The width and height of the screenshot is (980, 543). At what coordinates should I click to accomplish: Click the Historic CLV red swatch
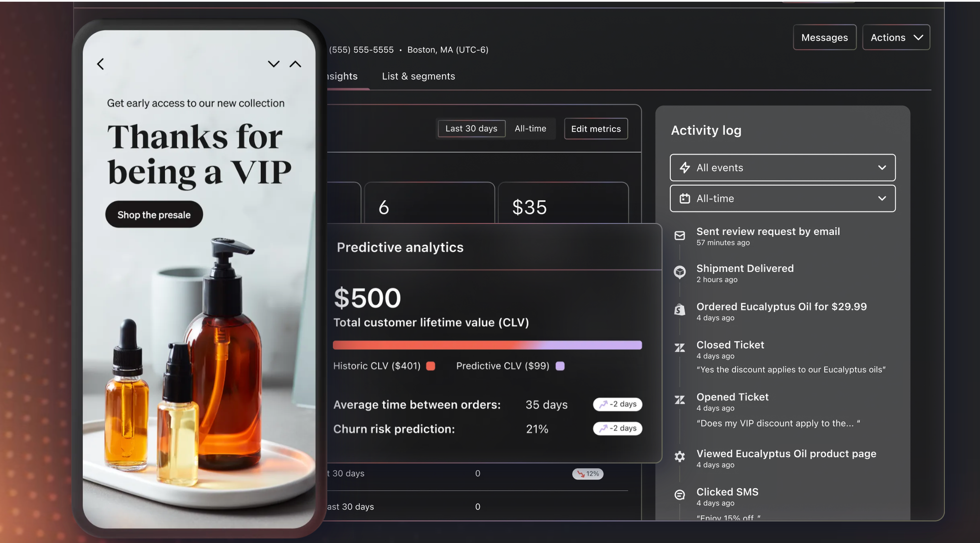[x=431, y=366]
